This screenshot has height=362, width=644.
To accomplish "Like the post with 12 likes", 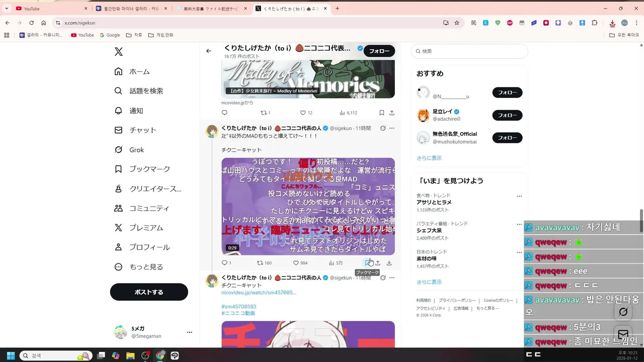I will [x=306, y=113].
